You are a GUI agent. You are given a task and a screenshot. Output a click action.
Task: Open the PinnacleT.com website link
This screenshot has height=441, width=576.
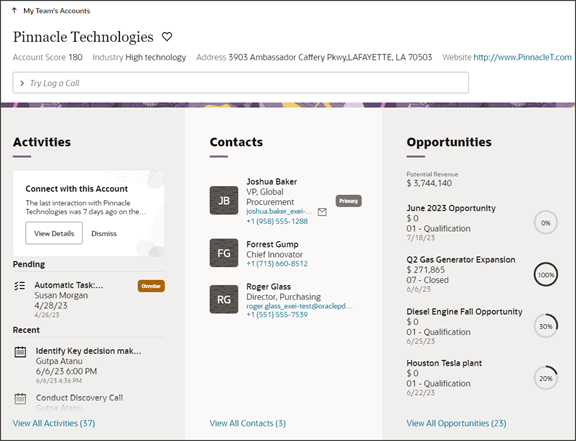[x=522, y=57]
